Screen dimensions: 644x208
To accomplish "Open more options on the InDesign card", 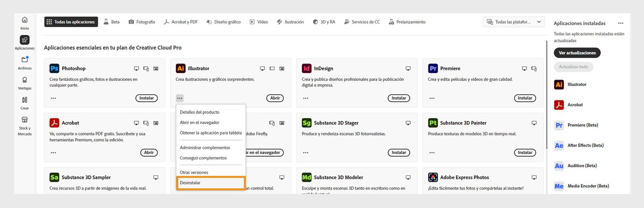I will click(306, 98).
